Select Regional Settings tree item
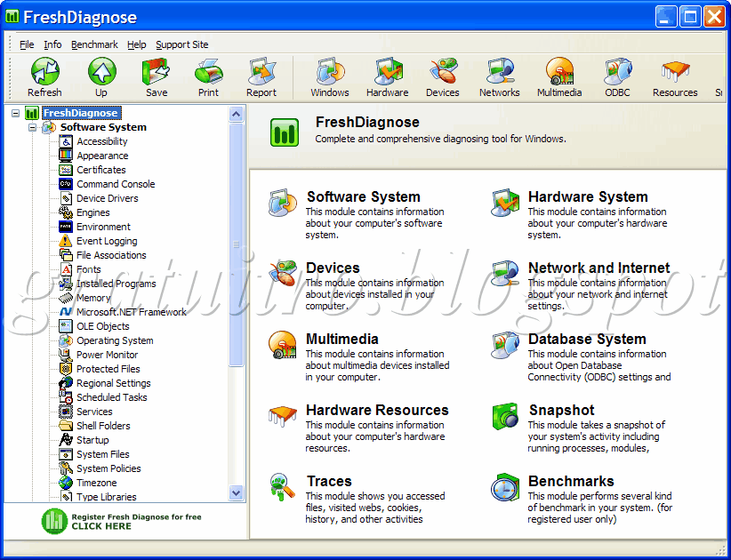Screen dimensions: 731x560 coord(114,383)
